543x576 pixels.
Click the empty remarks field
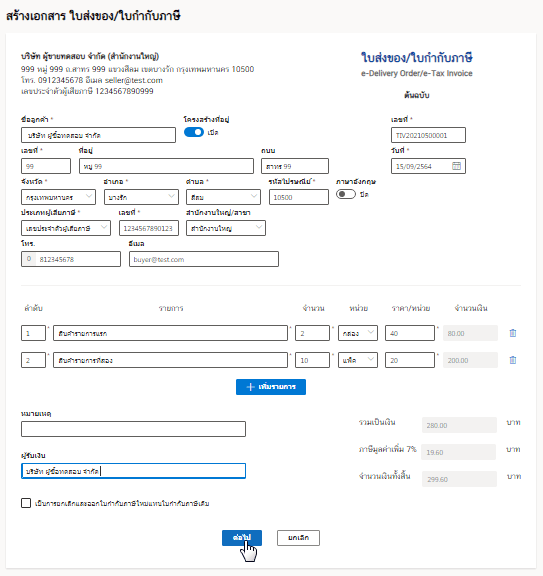133,429
